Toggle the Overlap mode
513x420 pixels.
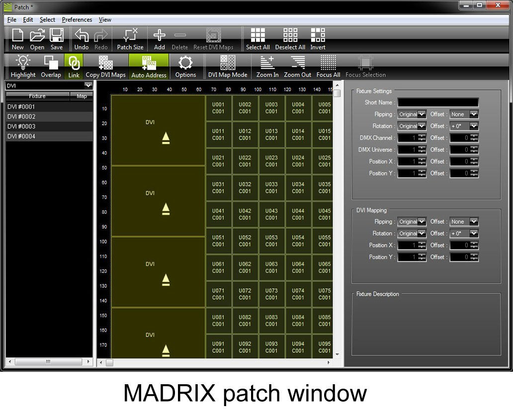pos(51,67)
